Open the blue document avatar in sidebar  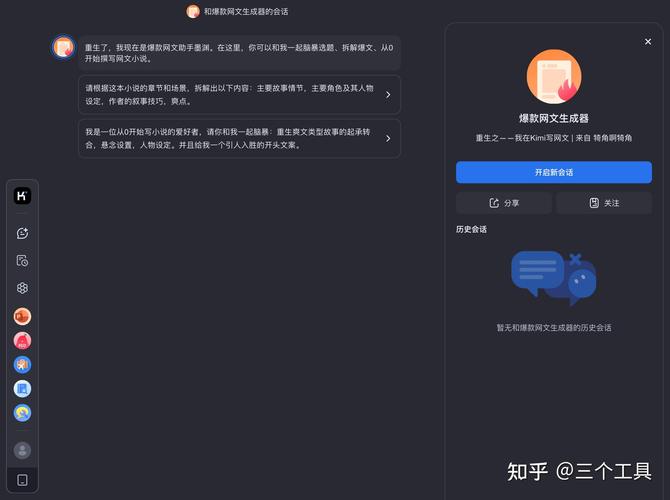(22, 389)
